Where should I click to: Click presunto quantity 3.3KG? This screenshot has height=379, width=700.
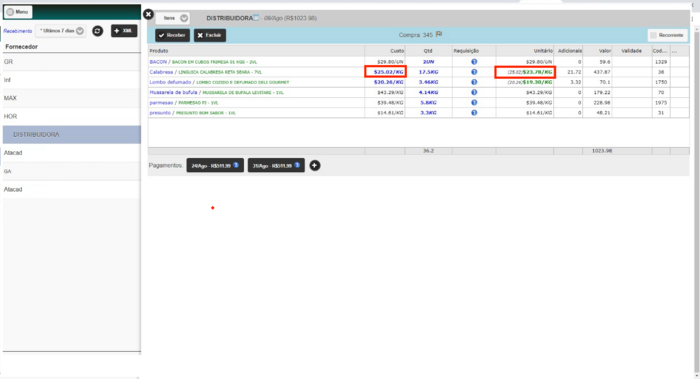pos(429,113)
